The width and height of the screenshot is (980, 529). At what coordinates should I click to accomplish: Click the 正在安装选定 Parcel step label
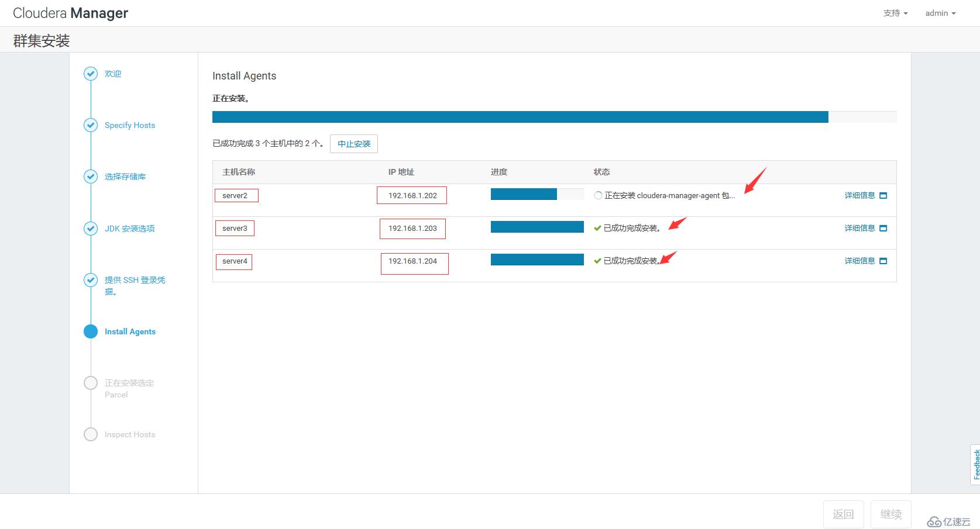pos(129,389)
